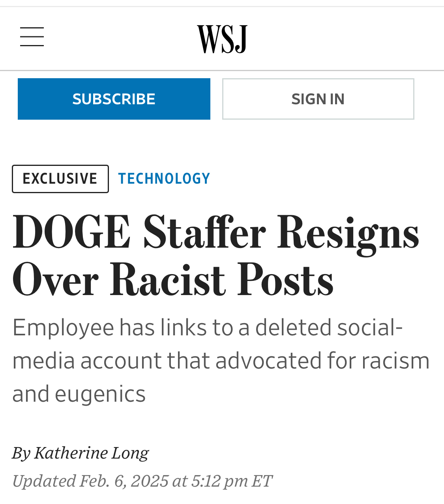Click the article subheadline about deleted account
The height and width of the screenshot is (504, 444).
pyautogui.click(x=221, y=360)
